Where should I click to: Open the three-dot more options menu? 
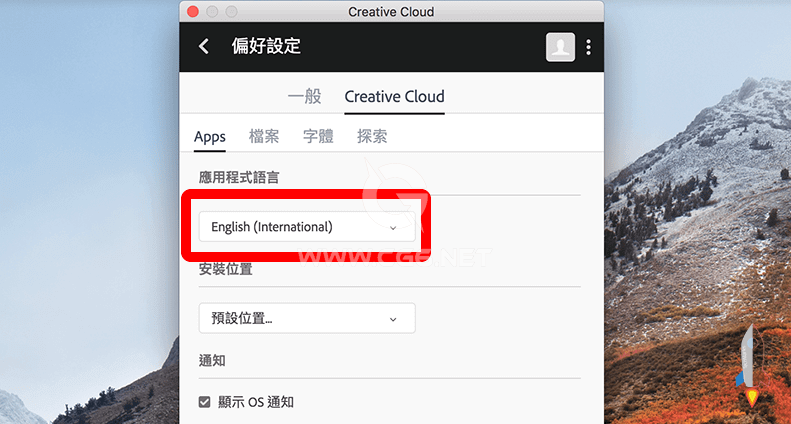pyautogui.click(x=588, y=47)
